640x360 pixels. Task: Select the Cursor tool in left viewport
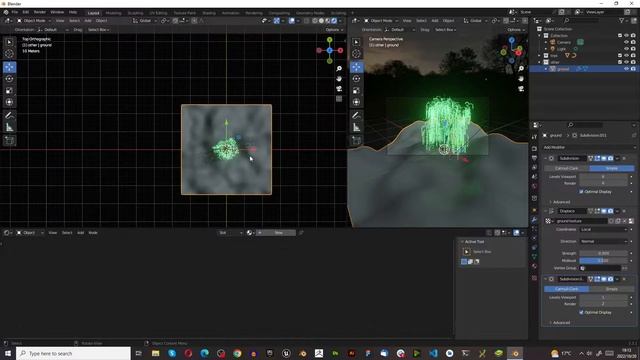point(9,53)
